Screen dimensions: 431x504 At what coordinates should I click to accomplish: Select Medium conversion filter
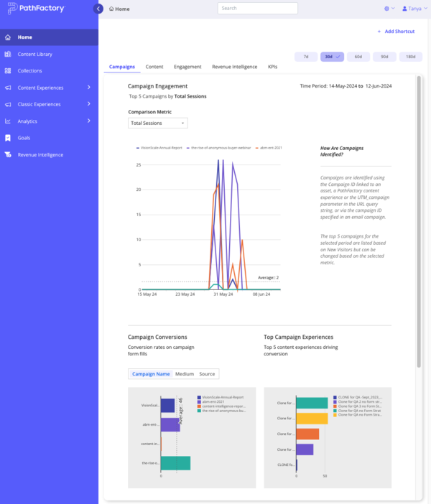point(185,374)
